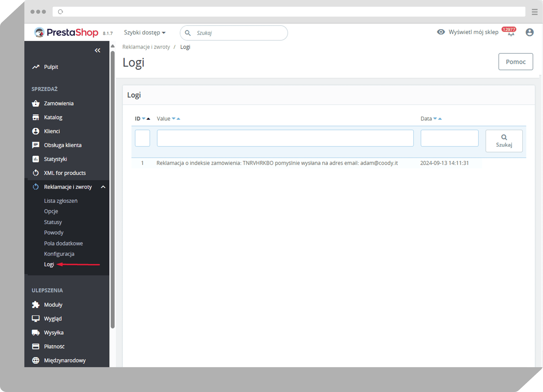Viewport: 543px width, 392px height.
Task: Sort ID column ascending
Action: tap(148, 119)
